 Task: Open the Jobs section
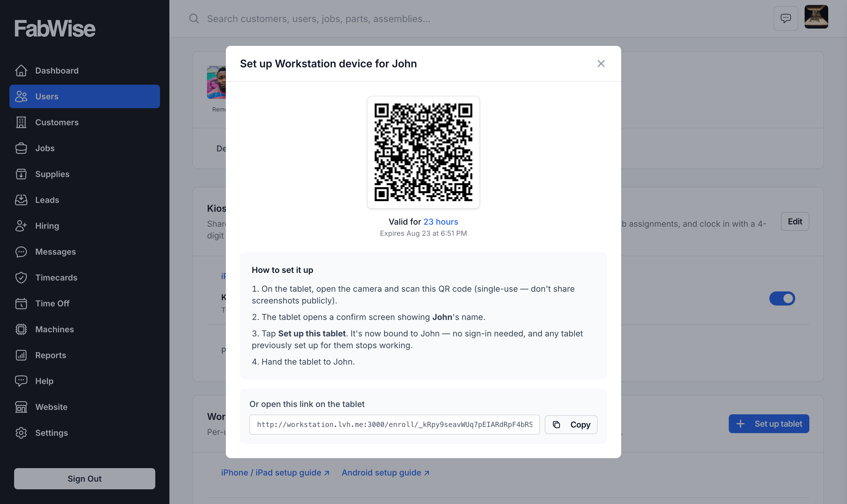[x=85, y=148]
